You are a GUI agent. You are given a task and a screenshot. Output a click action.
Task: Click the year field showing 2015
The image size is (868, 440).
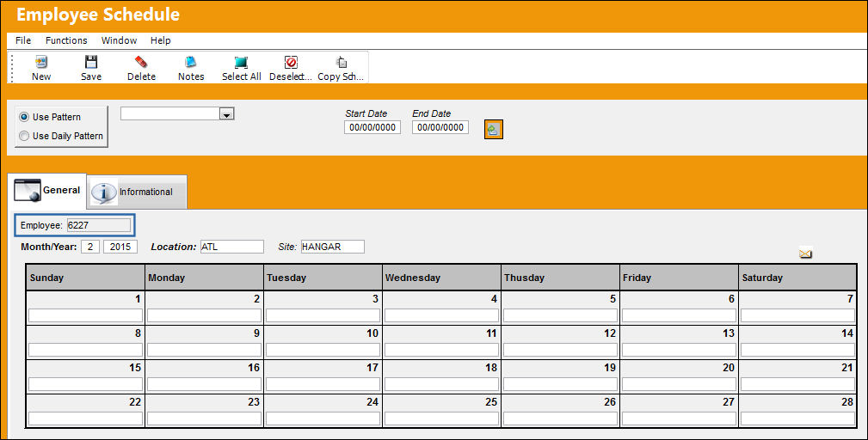(120, 247)
